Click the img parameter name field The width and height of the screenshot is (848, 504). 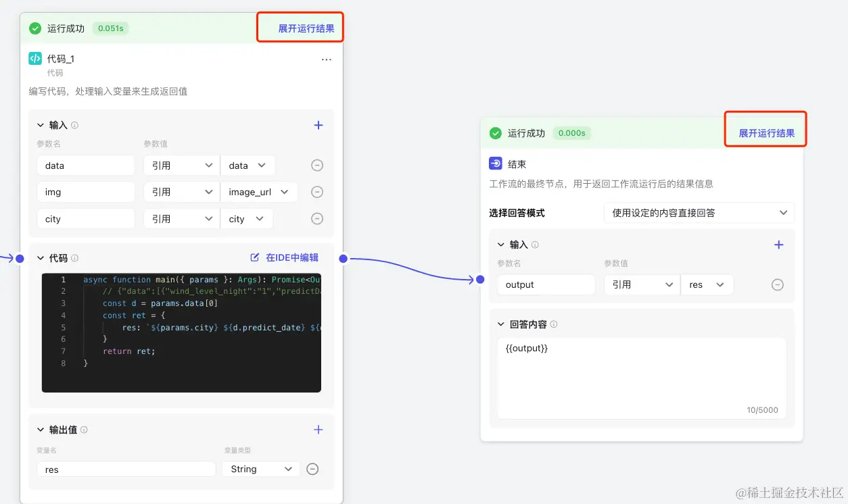[x=86, y=192]
